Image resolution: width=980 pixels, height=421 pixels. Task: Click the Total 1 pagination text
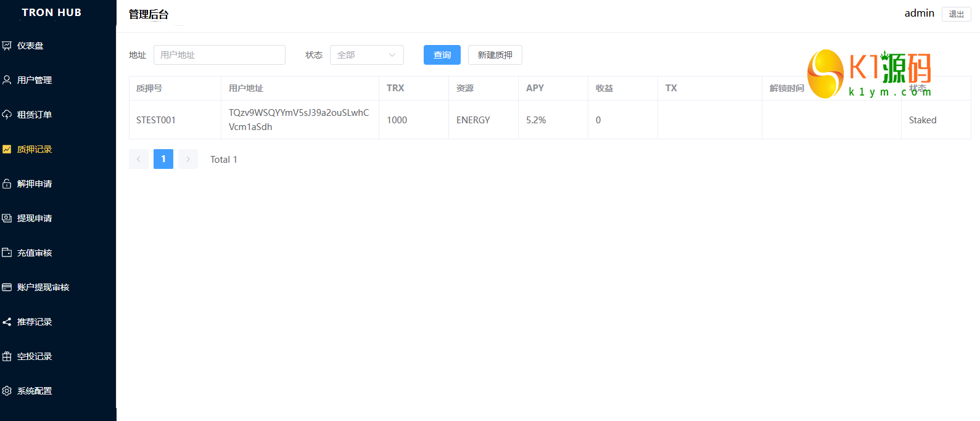[224, 159]
